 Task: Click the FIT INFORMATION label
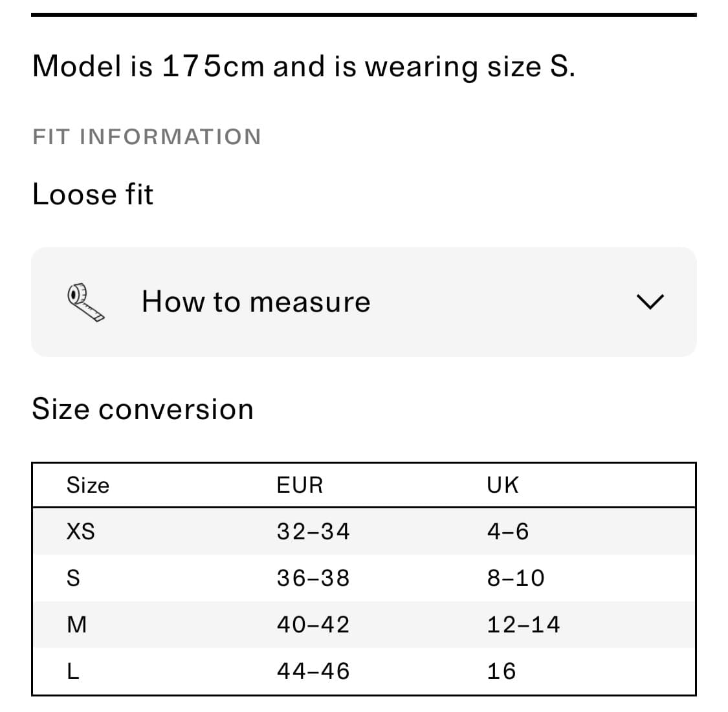[147, 137]
